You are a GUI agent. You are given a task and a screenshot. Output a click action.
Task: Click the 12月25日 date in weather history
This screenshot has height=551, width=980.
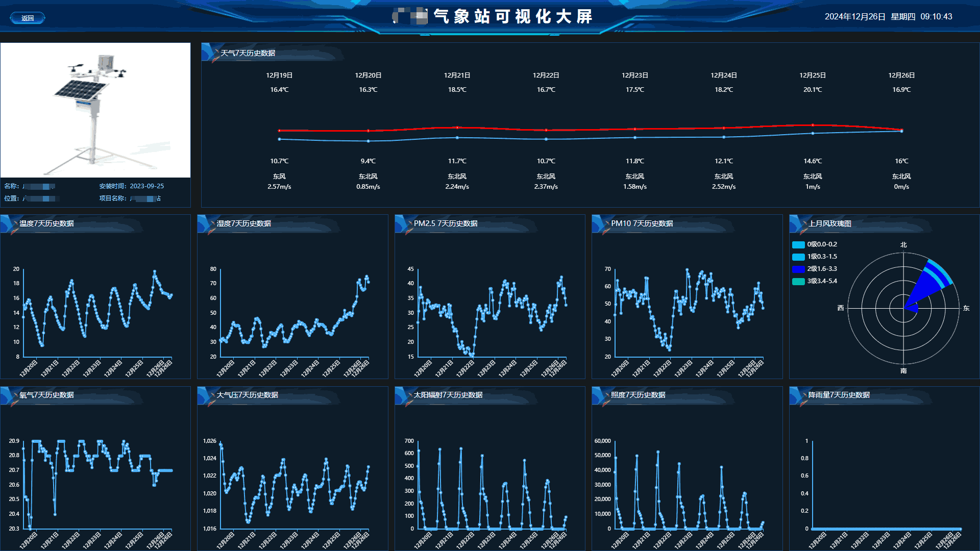812,76
